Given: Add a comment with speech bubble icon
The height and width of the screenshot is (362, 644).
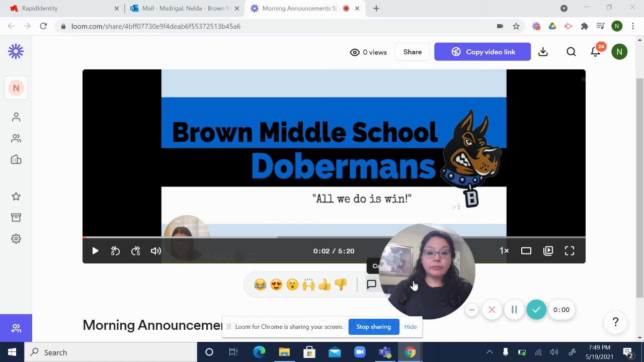Looking at the screenshot, I should pyautogui.click(x=371, y=285).
